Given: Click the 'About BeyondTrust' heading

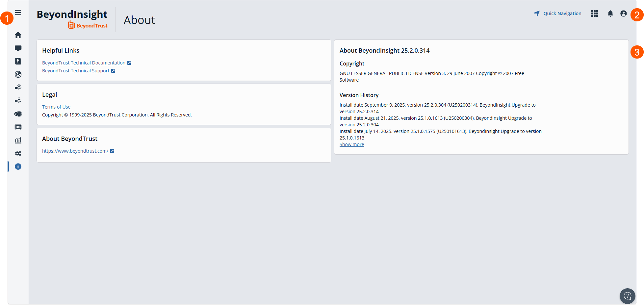Looking at the screenshot, I should (70, 139).
